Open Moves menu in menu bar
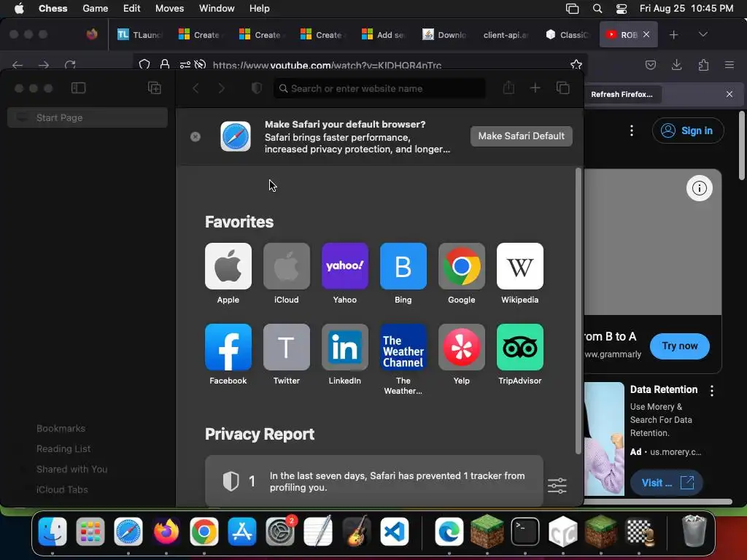 169,9
